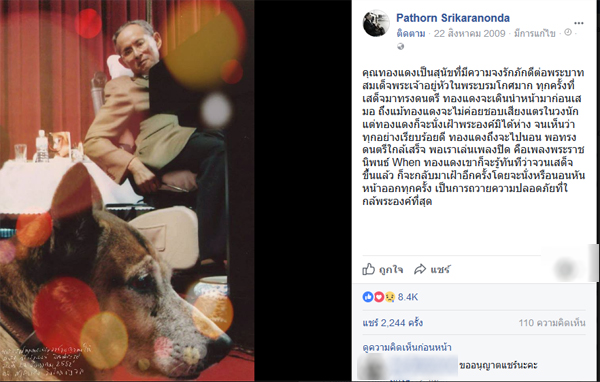Click the แชร์ share label
This screenshot has height=382, width=600.
tap(440, 270)
